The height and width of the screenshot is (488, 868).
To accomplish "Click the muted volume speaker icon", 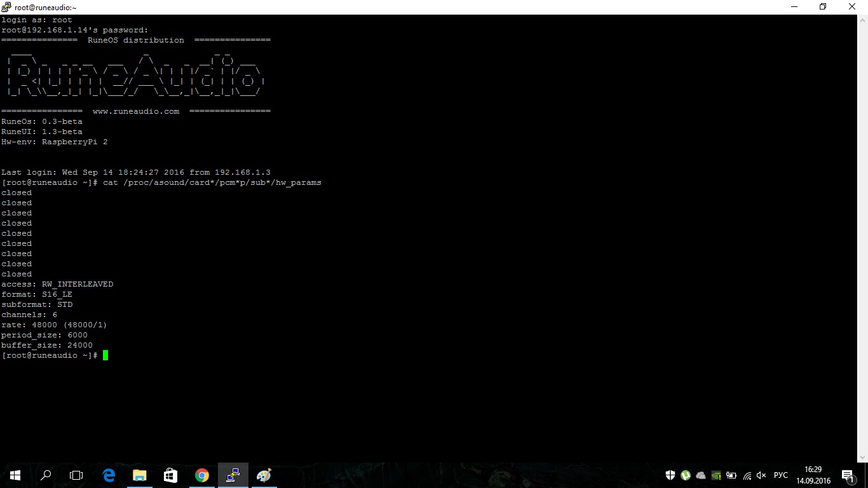I will coord(762,475).
